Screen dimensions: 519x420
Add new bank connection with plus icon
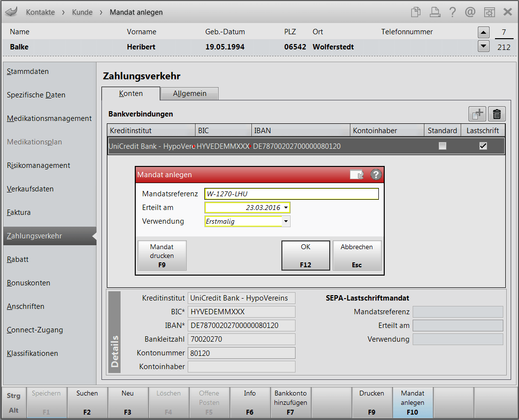click(x=477, y=114)
